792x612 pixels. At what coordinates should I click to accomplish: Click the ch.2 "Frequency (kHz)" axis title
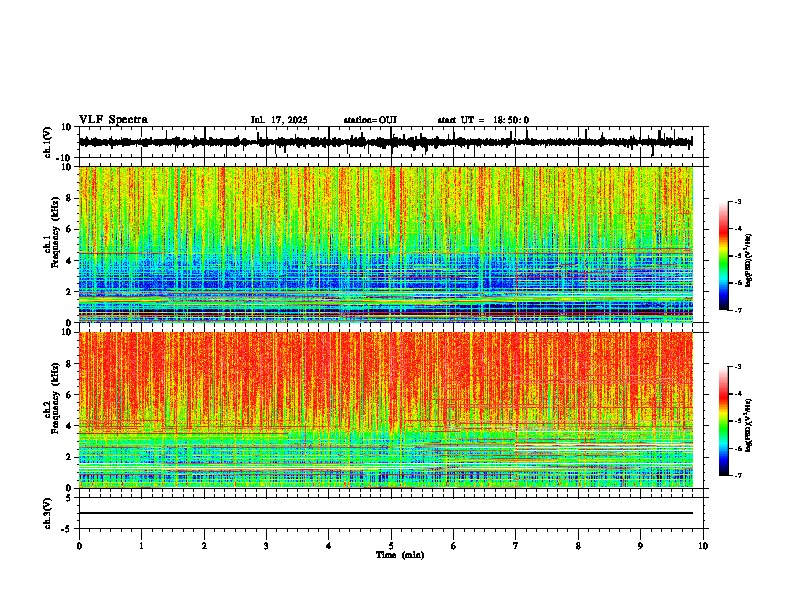(55, 398)
